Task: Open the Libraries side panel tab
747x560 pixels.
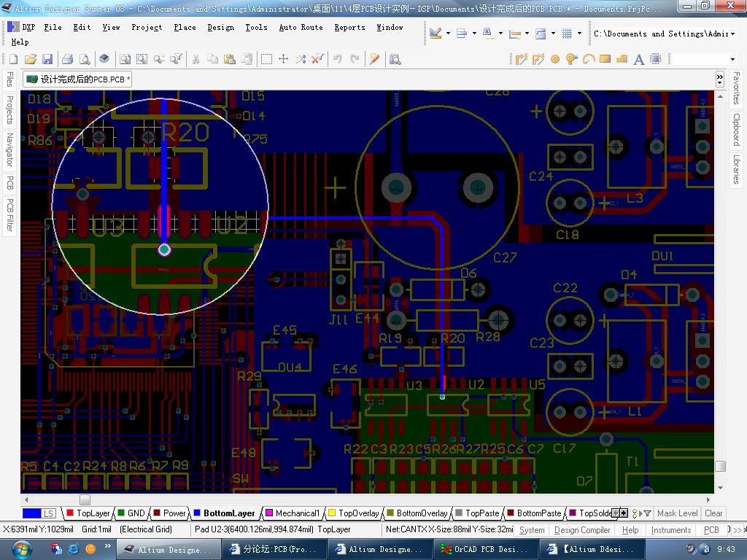Action: [737, 169]
